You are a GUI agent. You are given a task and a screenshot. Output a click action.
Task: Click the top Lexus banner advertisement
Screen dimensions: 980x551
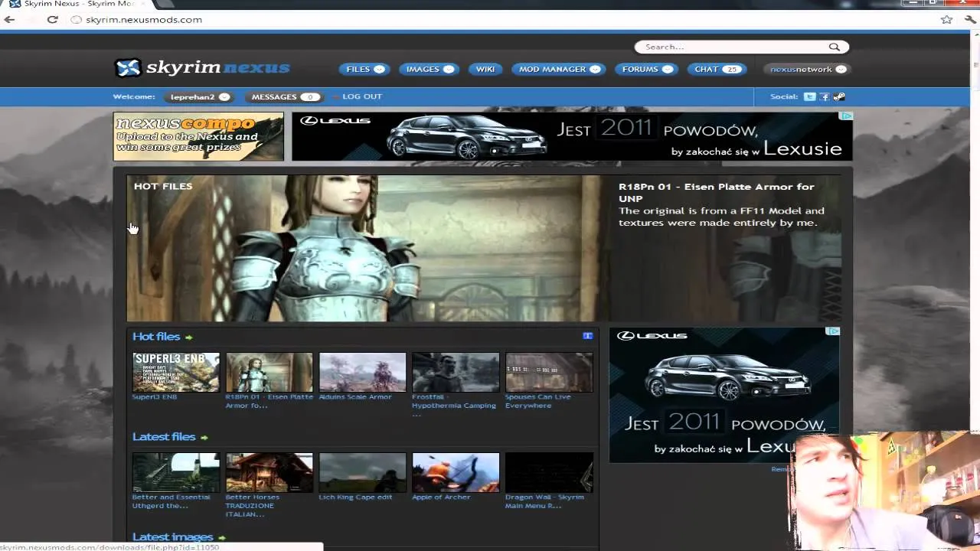coord(573,137)
